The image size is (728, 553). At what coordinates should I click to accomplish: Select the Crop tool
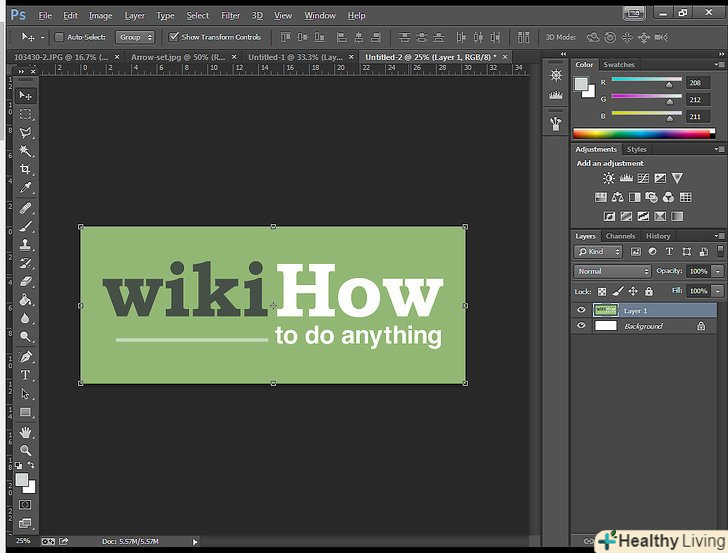click(26, 169)
